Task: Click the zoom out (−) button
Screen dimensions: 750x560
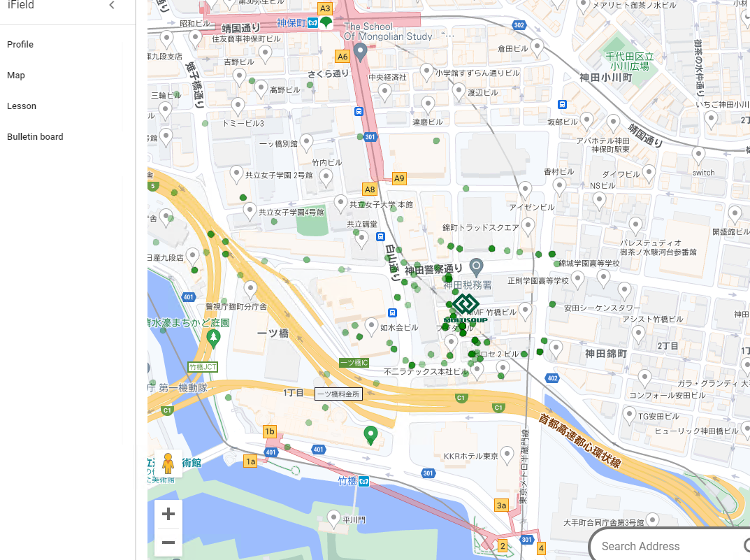Action: tap(168, 543)
